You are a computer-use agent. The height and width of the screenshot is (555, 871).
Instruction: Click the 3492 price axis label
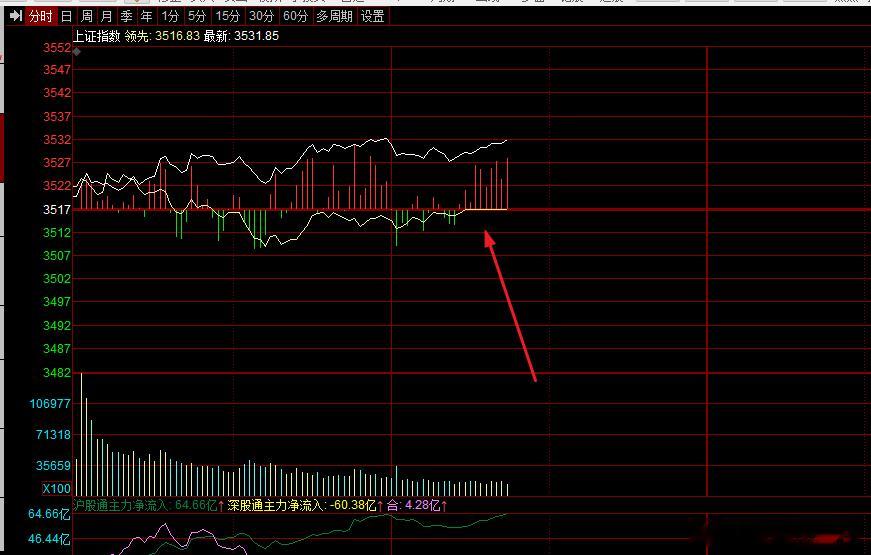coord(57,326)
